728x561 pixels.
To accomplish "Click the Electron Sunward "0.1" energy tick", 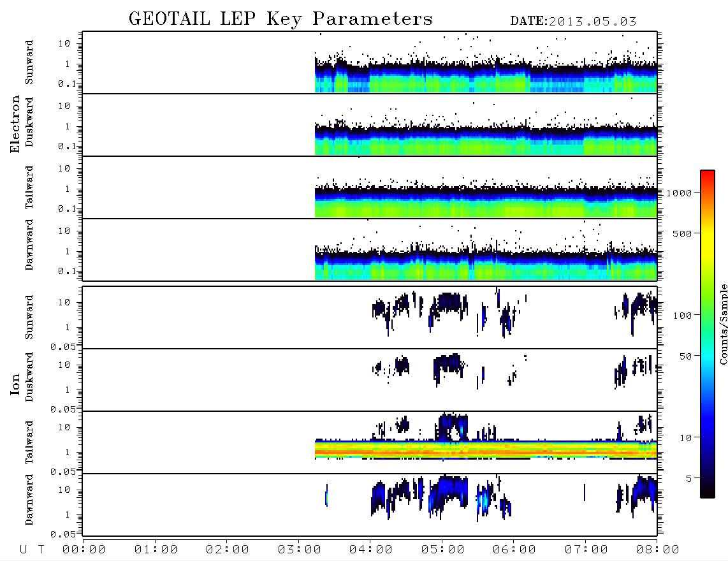I will click(68, 84).
